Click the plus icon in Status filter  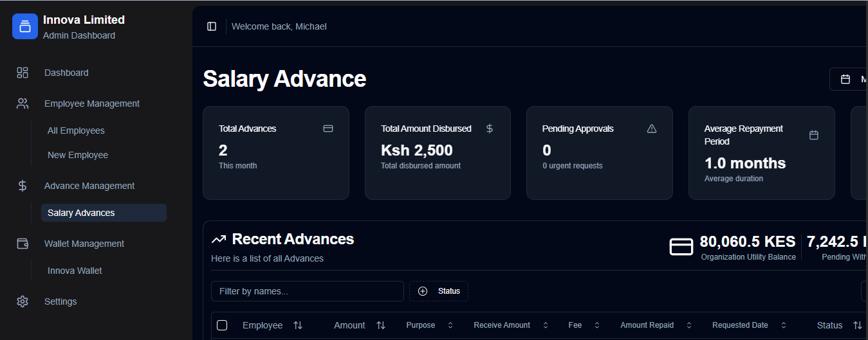tap(423, 291)
